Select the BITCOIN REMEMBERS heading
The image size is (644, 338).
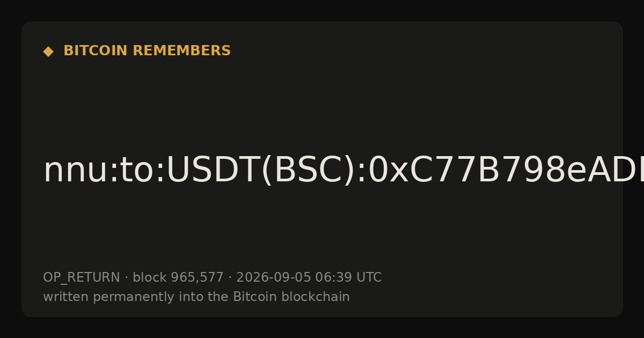147,51
